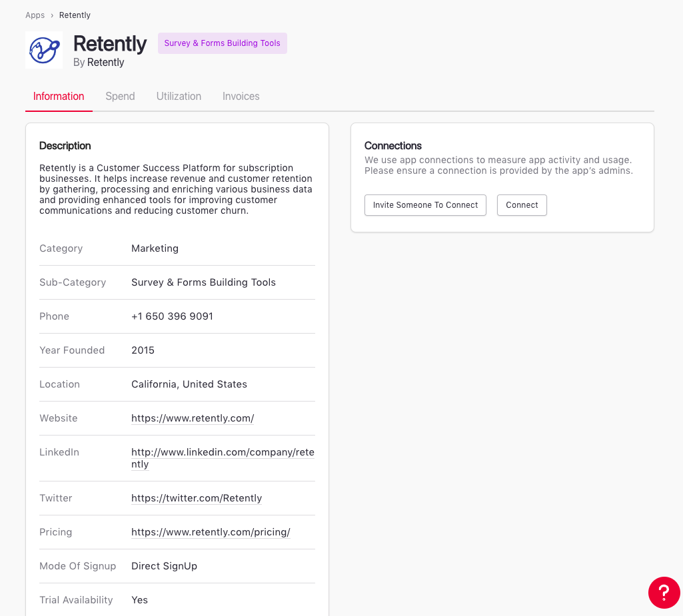Click Invite Someone To Connect button
The height and width of the screenshot is (616, 683).
click(x=425, y=205)
